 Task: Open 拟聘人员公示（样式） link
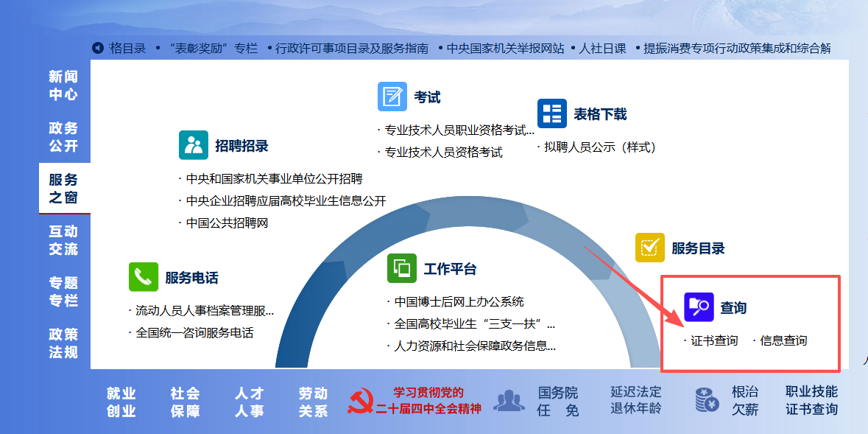(600, 147)
